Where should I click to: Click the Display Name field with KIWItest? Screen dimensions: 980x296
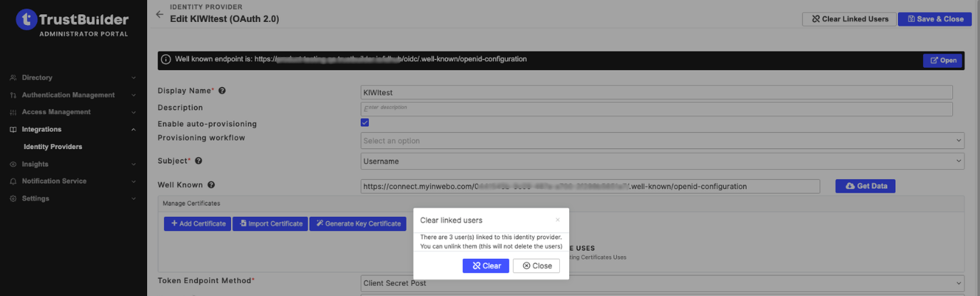point(657,93)
